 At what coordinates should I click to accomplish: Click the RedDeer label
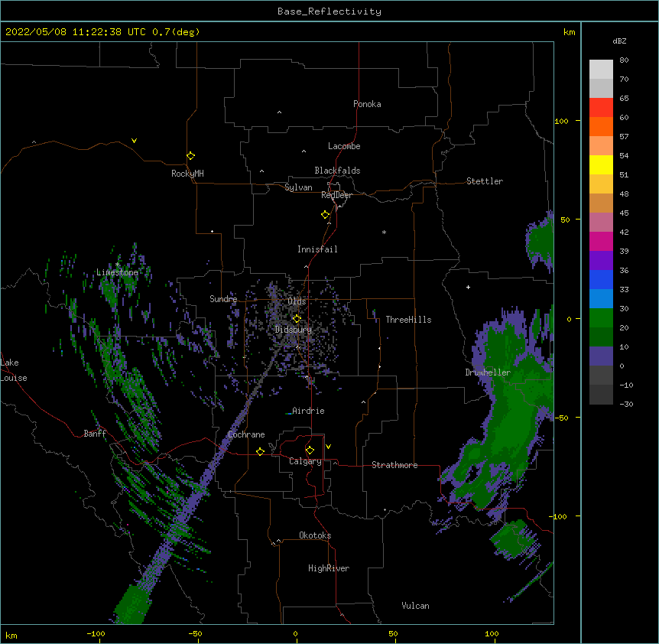pos(336,195)
